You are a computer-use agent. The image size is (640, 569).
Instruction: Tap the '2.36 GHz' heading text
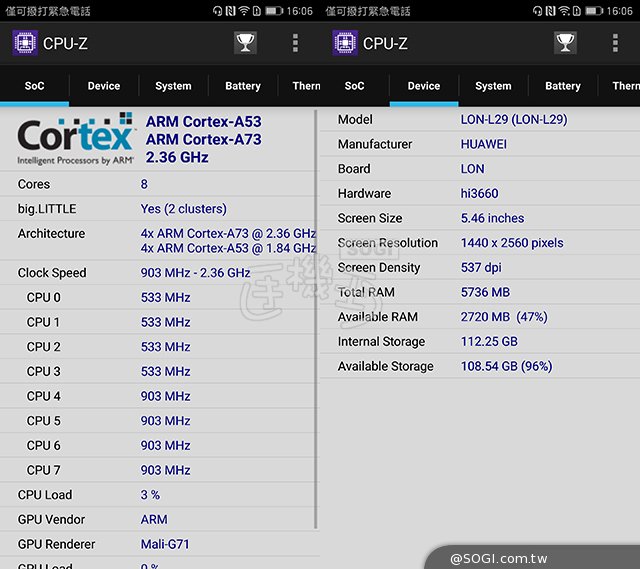[x=177, y=157]
